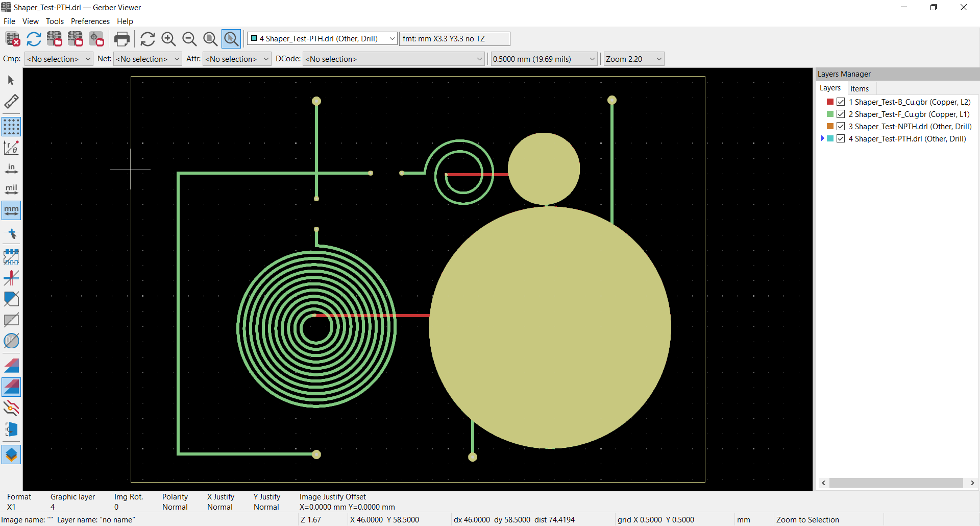Click the red B_Cu layer color swatch
The height and width of the screenshot is (526, 980).
tap(830, 102)
